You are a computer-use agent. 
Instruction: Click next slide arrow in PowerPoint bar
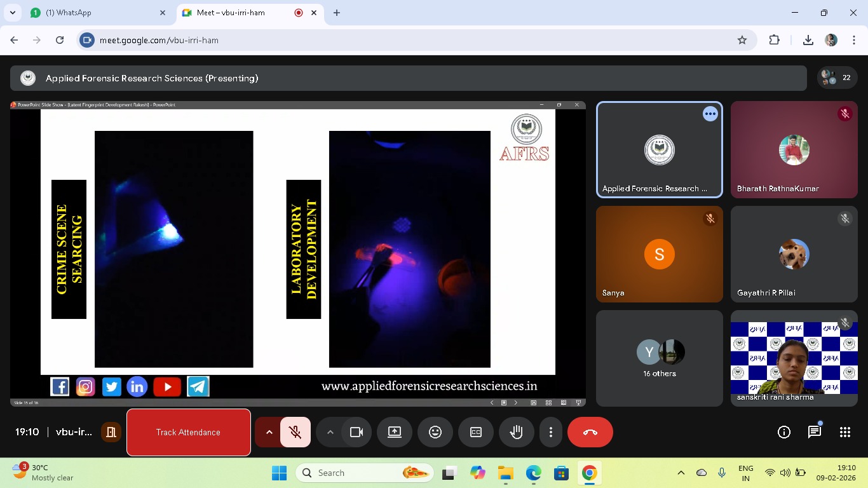[x=516, y=402]
